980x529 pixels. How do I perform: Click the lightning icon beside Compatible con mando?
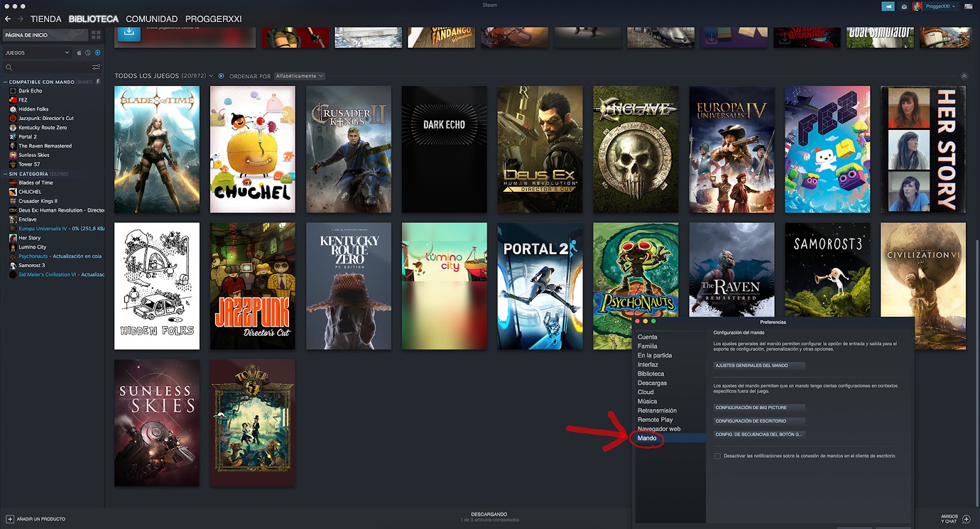point(98,82)
